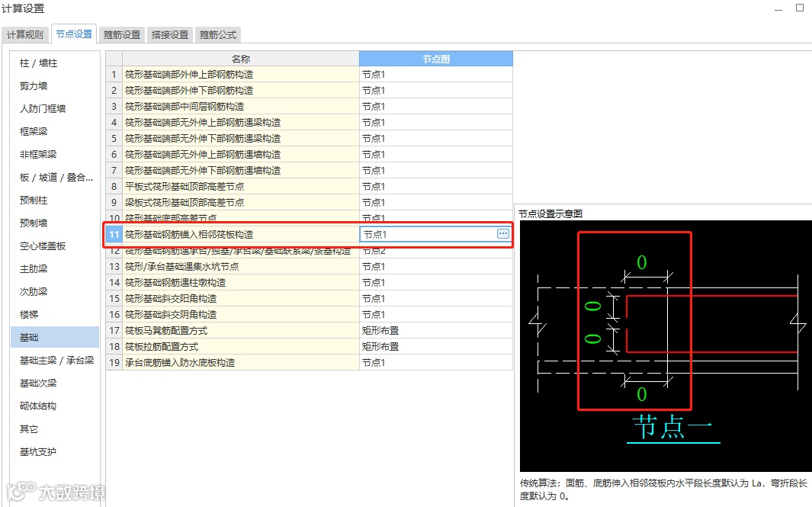Select 柱 / 墙柱 in the sidebar
This screenshot has width=812, height=507.
click(x=38, y=63)
